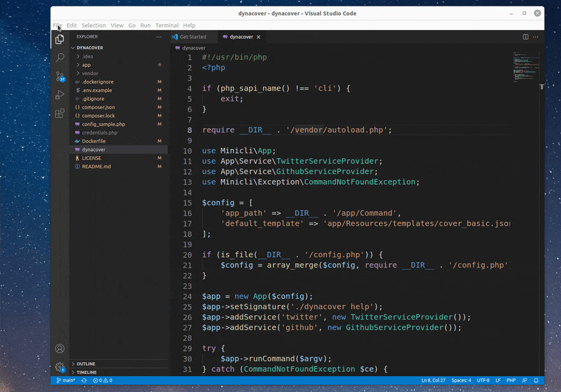Open notifications bell in status bar

click(x=536, y=380)
